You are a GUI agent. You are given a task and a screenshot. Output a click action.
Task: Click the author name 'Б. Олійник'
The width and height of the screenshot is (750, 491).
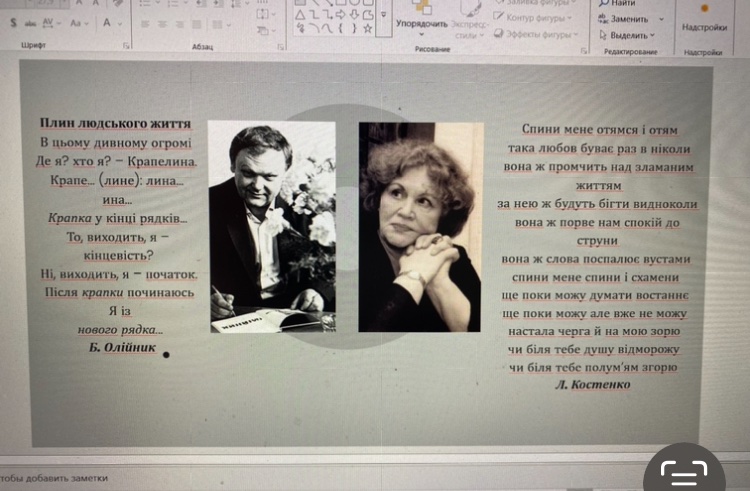tap(122, 348)
